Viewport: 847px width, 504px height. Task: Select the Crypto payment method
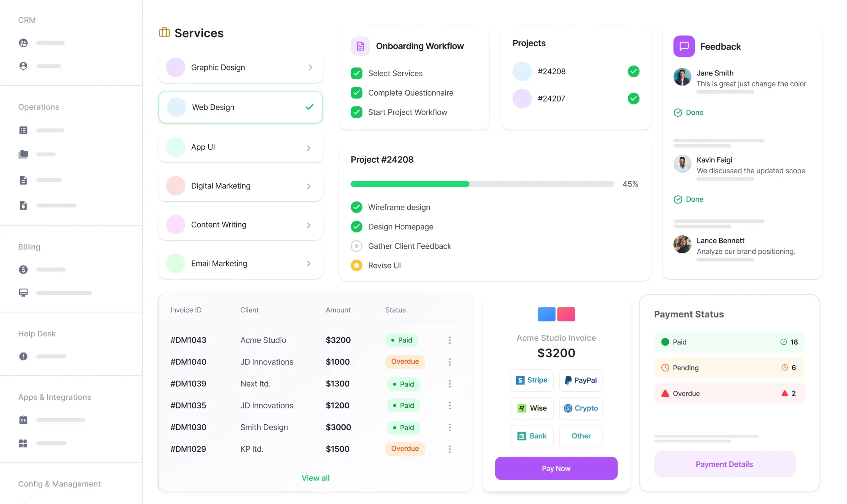581,408
